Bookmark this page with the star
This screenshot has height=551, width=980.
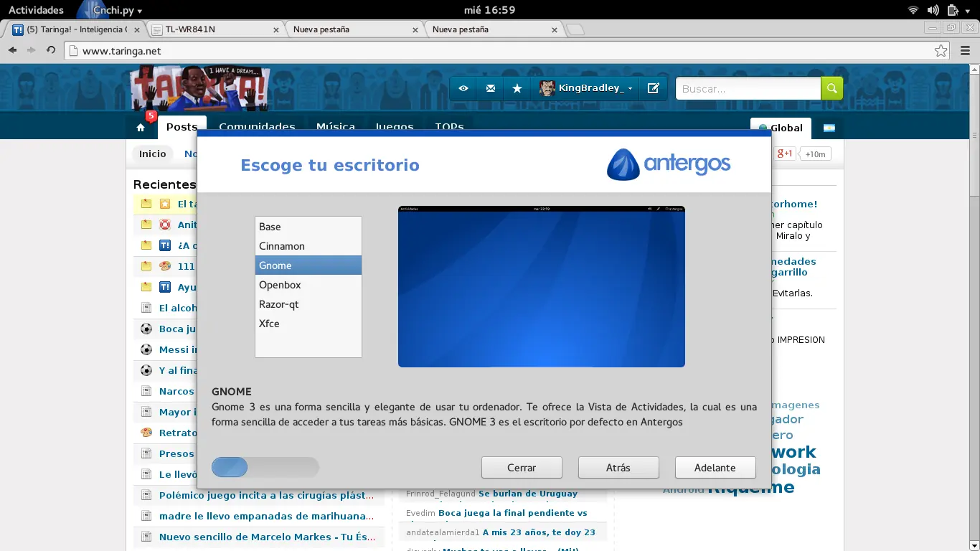pos(941,51)
